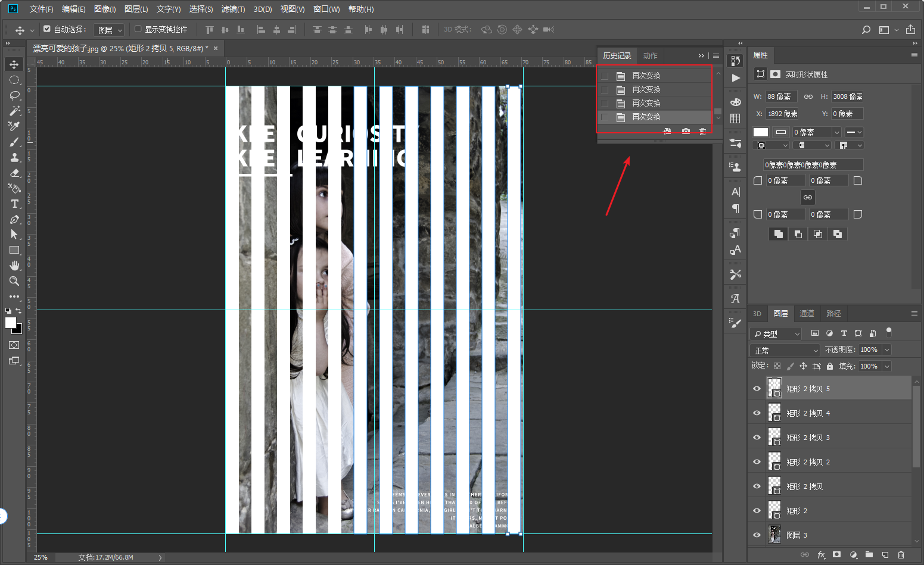This screenshot has height=565, width=924.
Task: Expand the opacity 100% dropdown arrow
Action: [x=886, y=350]
